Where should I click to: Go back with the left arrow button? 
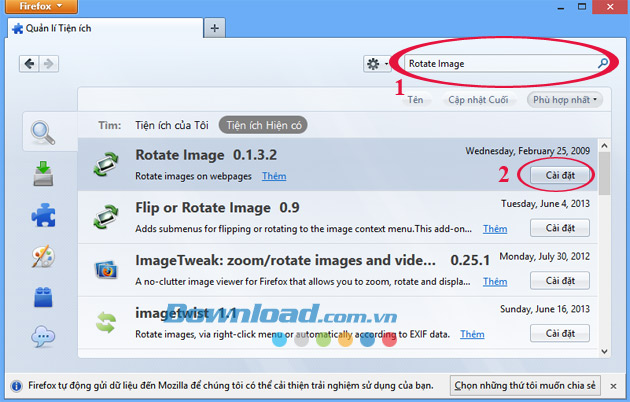pos(29,63)
